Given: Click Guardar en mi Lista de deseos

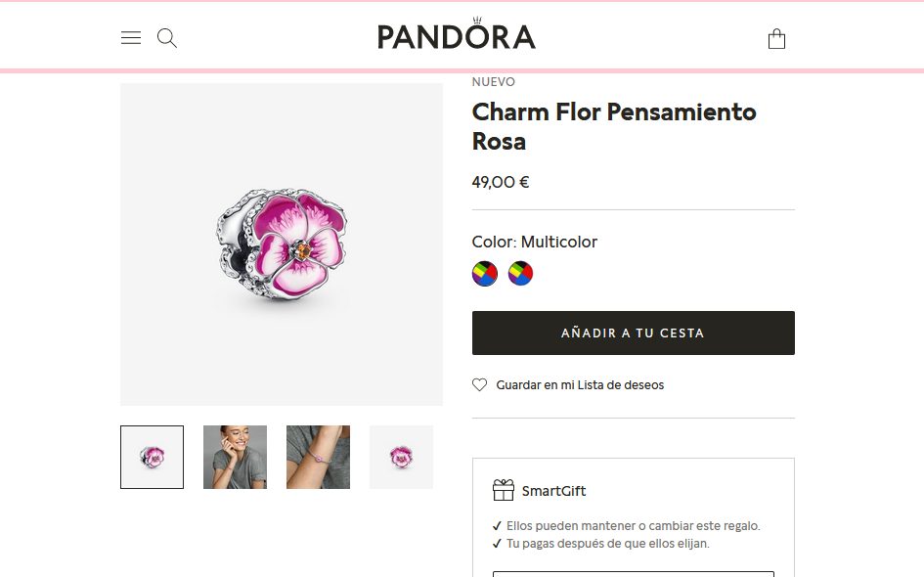Looking at the screenshot, I should [580, 385].
